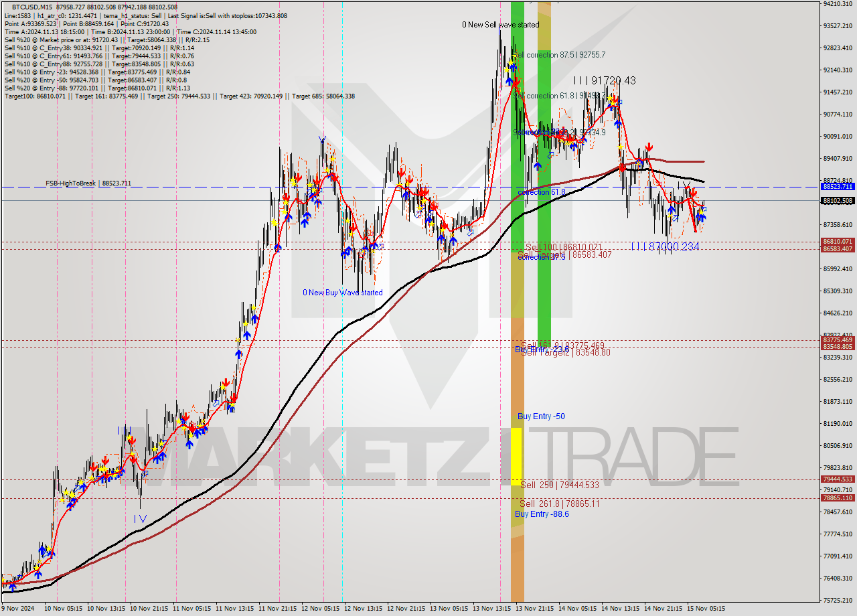Click the 'Sell 100 | 86810.071' label
Screen dimensions: 857x616
point(564,247)
